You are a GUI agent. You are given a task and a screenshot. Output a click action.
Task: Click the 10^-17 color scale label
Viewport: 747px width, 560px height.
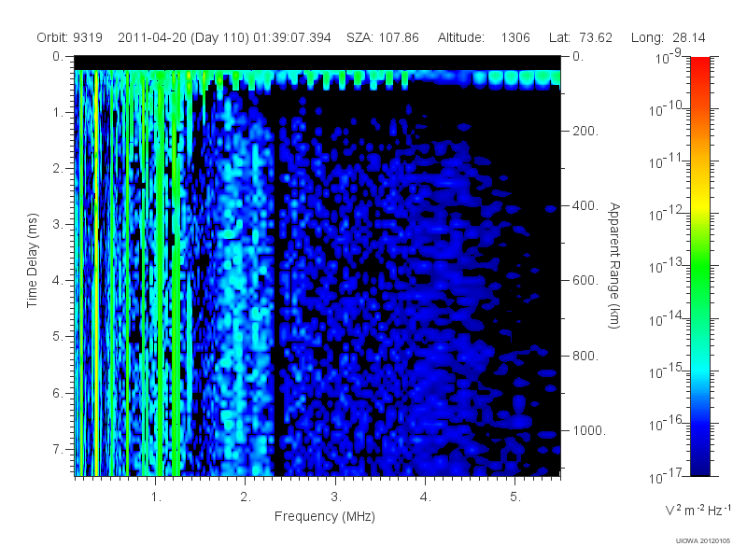coord(665,476)
